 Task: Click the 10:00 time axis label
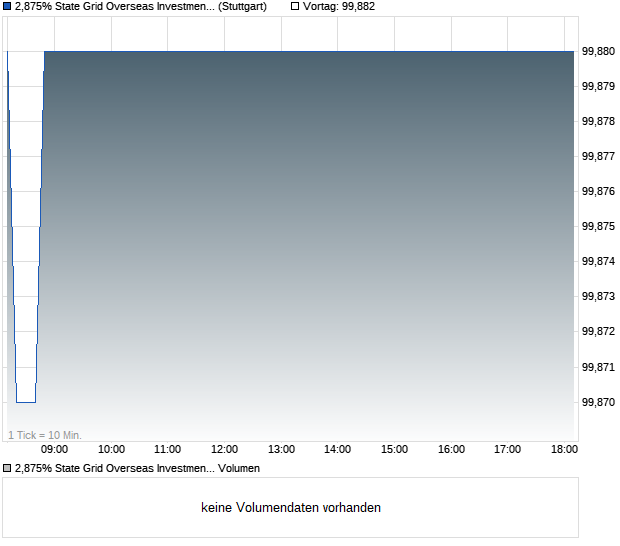click(x=112, y=450)
